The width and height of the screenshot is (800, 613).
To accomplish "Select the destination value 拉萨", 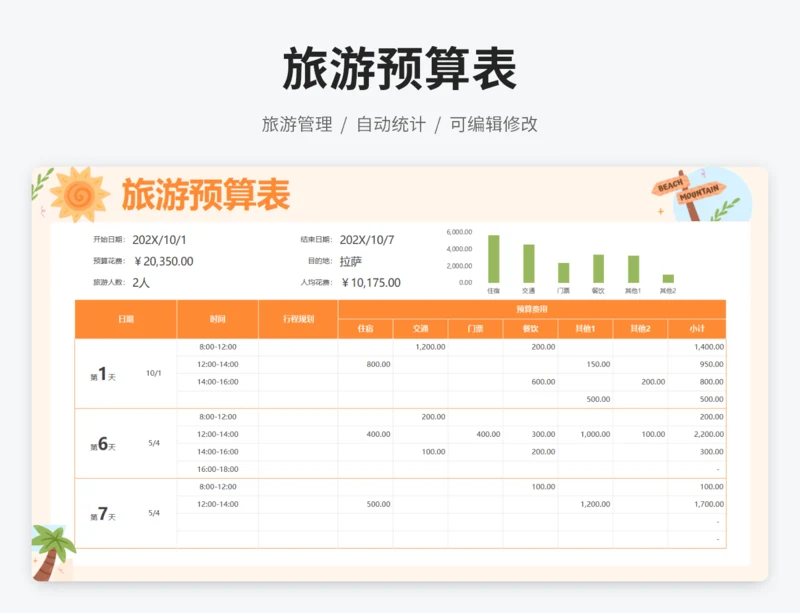I will click(351, 261).
